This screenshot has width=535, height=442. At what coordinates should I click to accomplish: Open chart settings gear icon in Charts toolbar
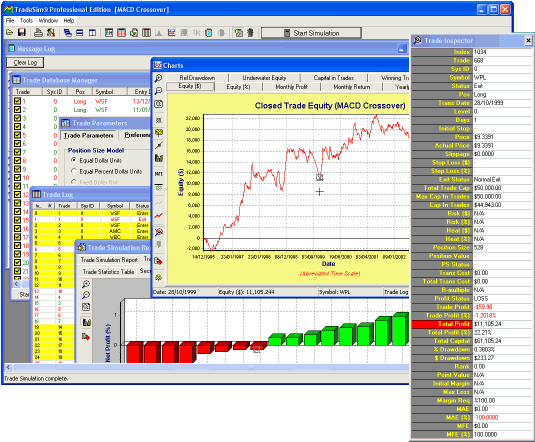159,277
